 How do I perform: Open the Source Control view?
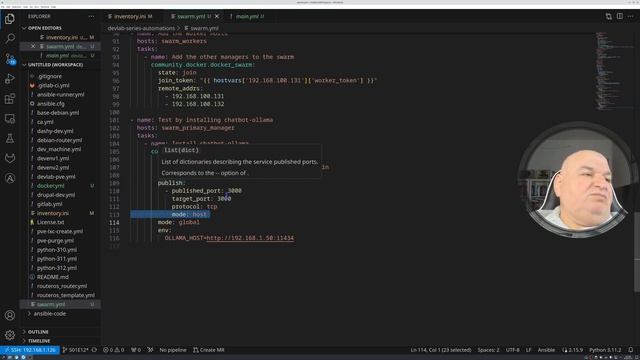coord(10,58)
